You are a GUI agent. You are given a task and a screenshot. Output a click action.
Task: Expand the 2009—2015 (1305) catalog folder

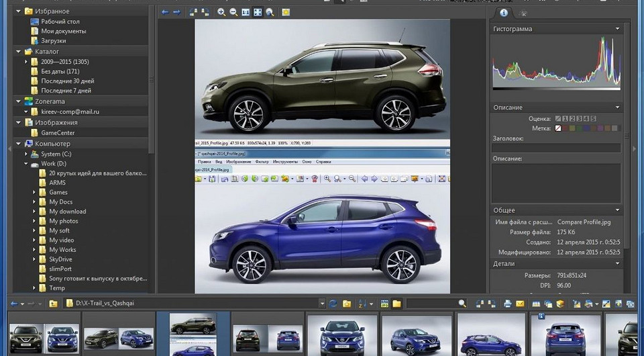coord(26,62)
